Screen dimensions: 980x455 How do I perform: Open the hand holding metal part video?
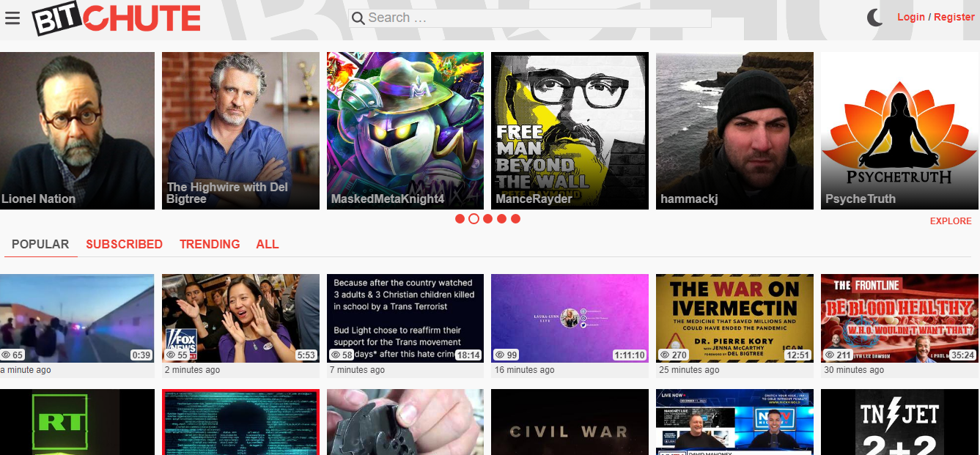[x=405, y=422]
